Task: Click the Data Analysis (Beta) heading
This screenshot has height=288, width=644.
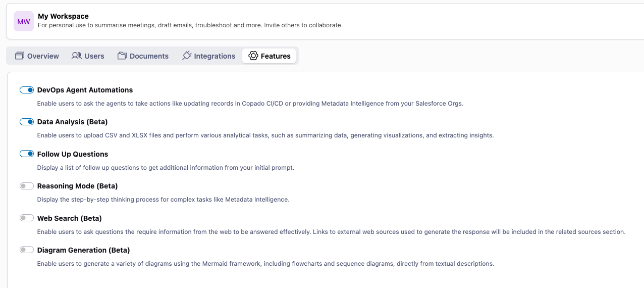Action: [x=72, y=122]
